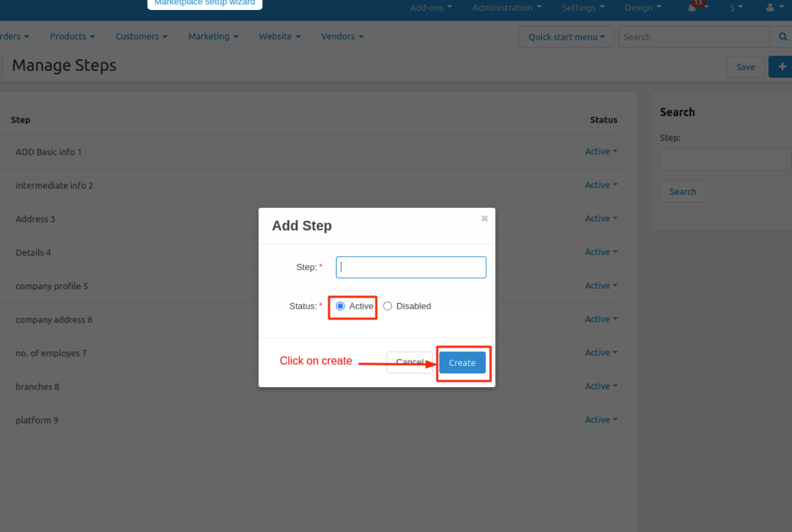The width and height of the screenshot is (792, 532).
Task: Click the Save button
Action: (745, 67)
